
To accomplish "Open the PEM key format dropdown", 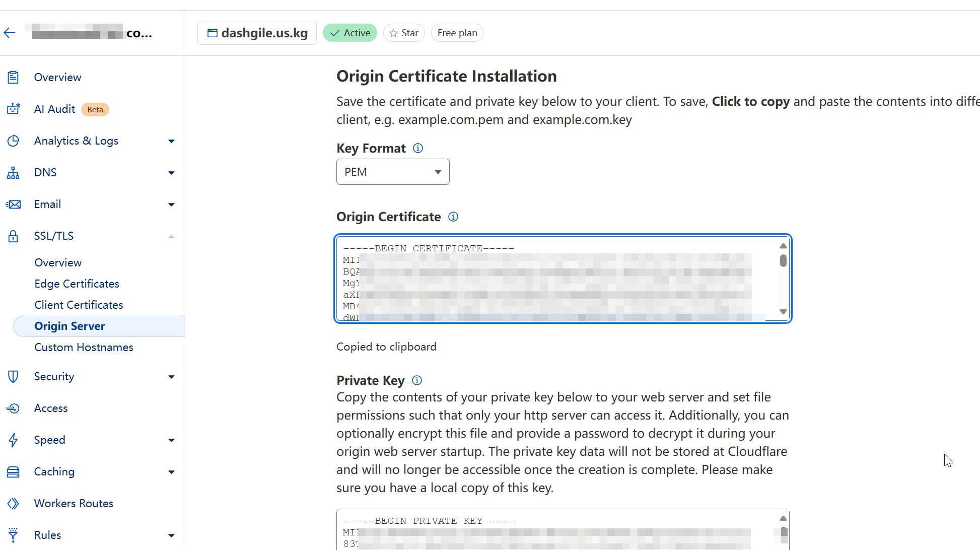I will tap(393, 172).
